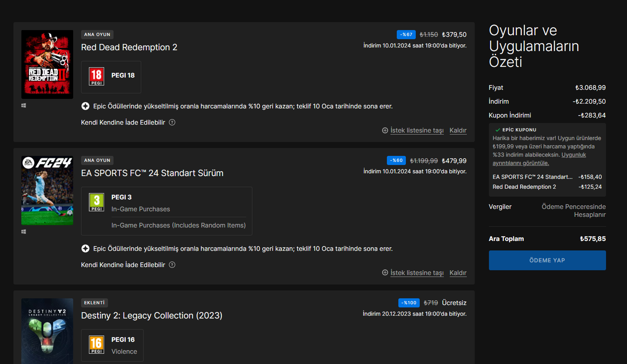
Task: Move EA SPORTS FC 24 to wishlist
Action: [417, 273]
